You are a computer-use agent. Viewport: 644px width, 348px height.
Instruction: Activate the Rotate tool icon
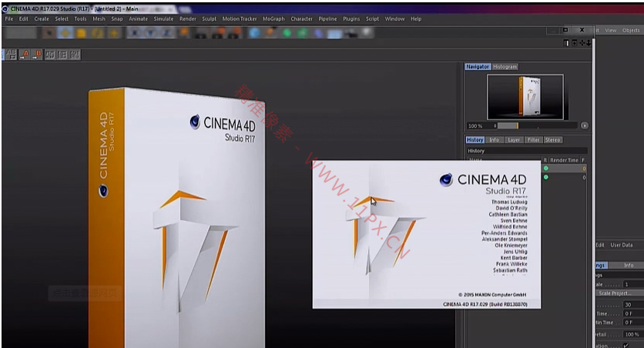(97, 33)
